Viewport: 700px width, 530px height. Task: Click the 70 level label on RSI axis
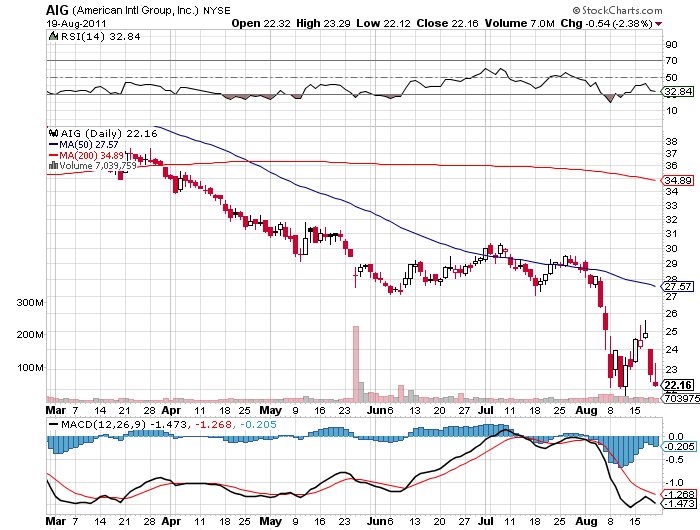point(671,60)
